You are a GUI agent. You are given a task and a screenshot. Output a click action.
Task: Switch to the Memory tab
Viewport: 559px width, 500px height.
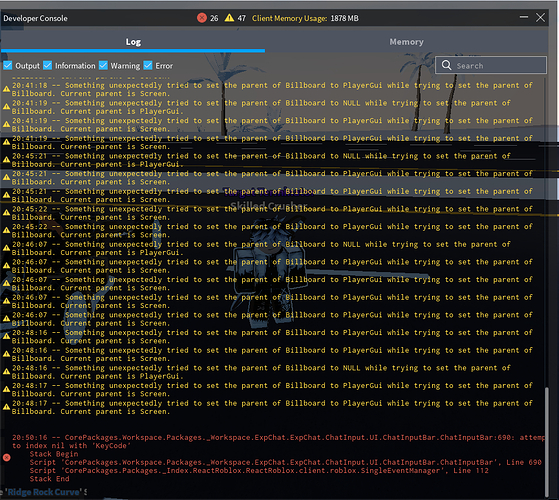(x=406, y=42)
